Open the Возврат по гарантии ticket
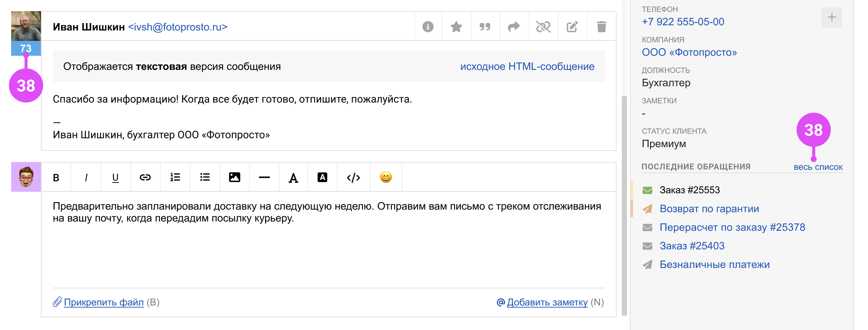 pos(709,209)
